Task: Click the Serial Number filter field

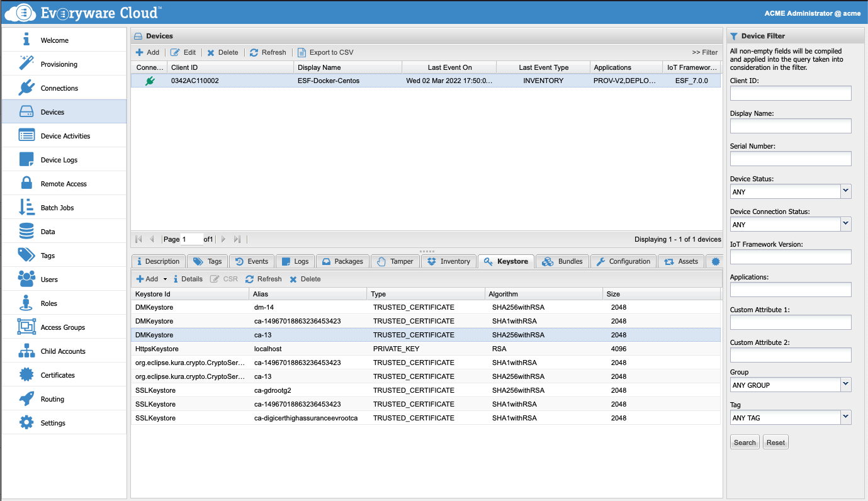Action: coord(791,159)
